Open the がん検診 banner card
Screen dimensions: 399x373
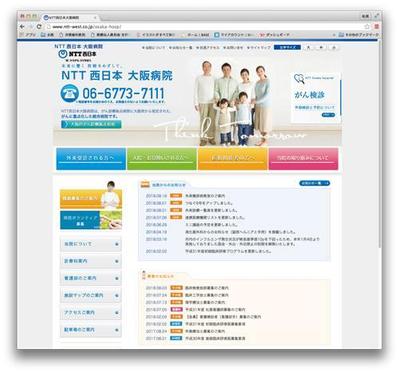click(x=315, y=97)
